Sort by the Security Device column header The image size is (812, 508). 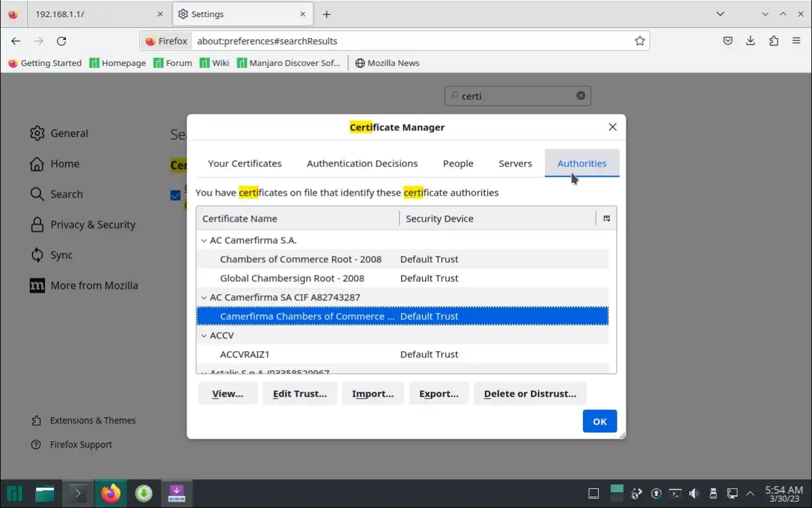[497, 218]
